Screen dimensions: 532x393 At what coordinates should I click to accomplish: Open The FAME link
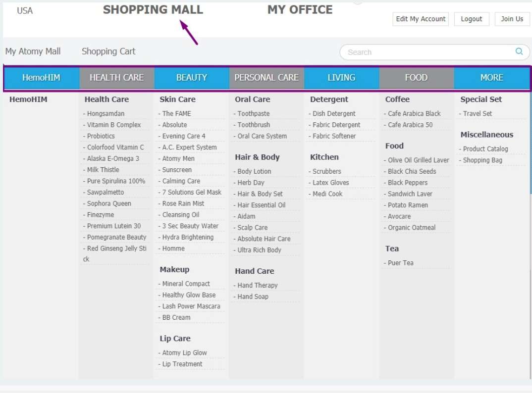176,113
